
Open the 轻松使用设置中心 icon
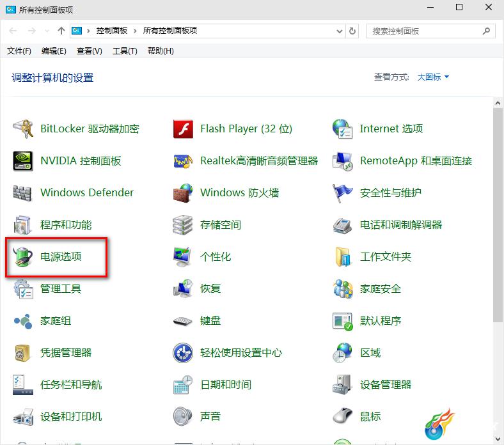pyautogui.click(x=183, y=353)
